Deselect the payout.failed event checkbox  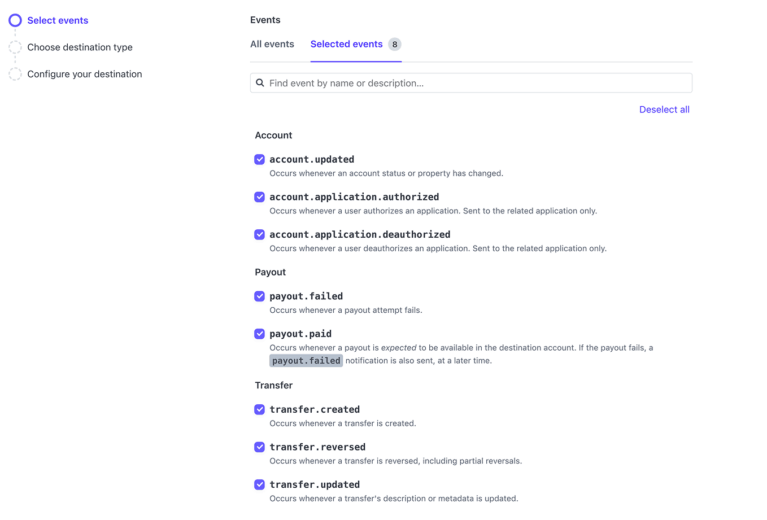[259, 296]
